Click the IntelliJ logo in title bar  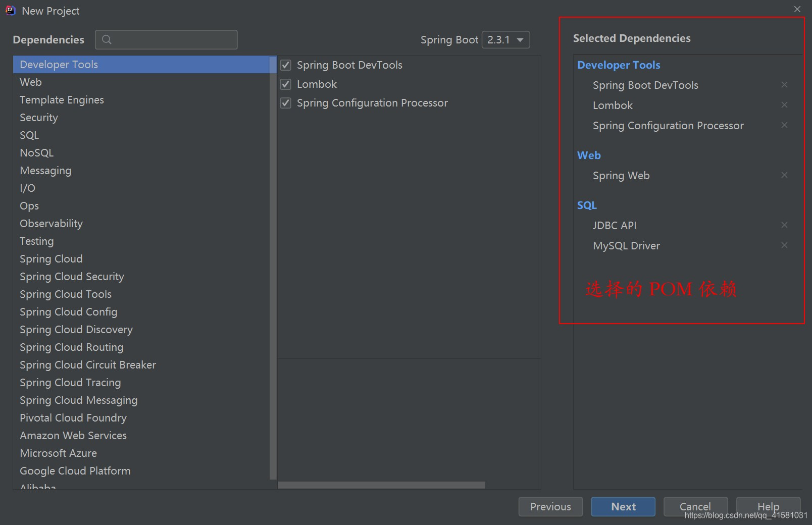point(10,11)
